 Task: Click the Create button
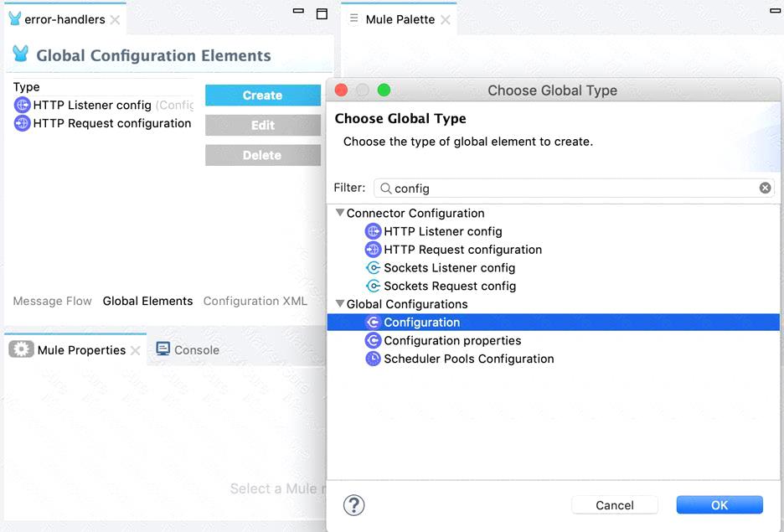click(263, 96)
